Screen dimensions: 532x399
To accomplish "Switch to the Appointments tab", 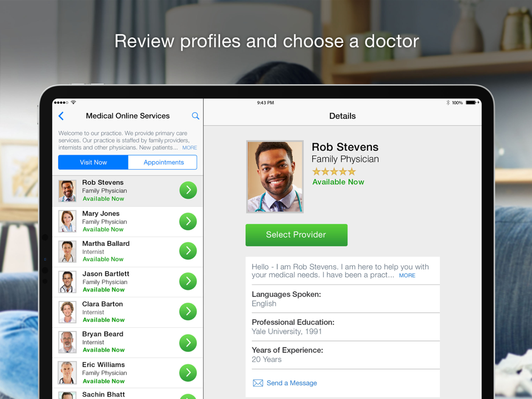I will click(x=163, y=162).
